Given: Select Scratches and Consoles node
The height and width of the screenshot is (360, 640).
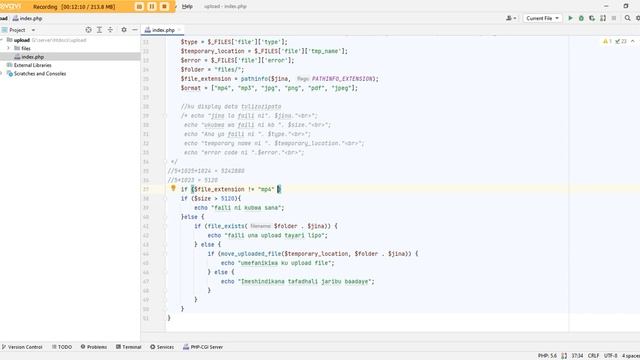Looking at the screenshot, I should pyautogui.click(x=70, y=74).
